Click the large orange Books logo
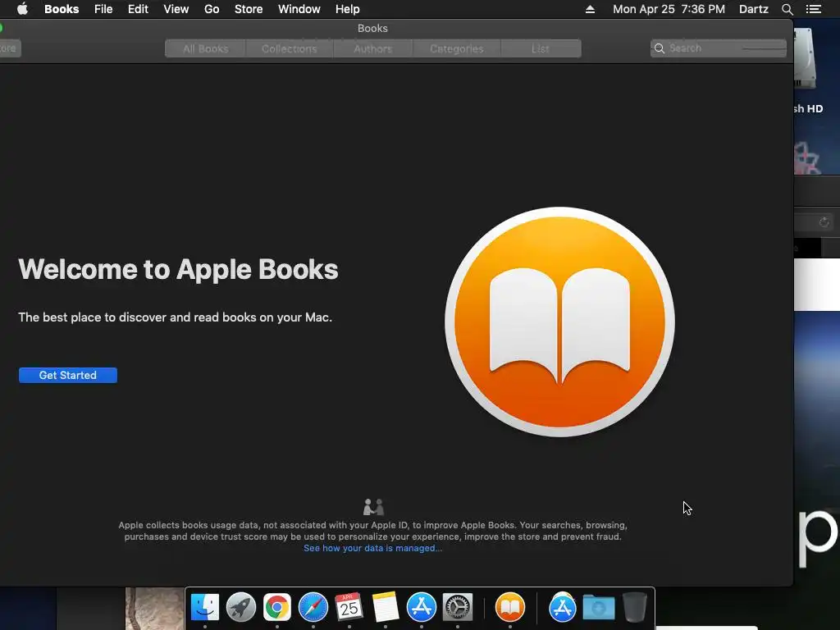Image resolution: width=840 pixels, height=630 pixels. pos(559,322)
